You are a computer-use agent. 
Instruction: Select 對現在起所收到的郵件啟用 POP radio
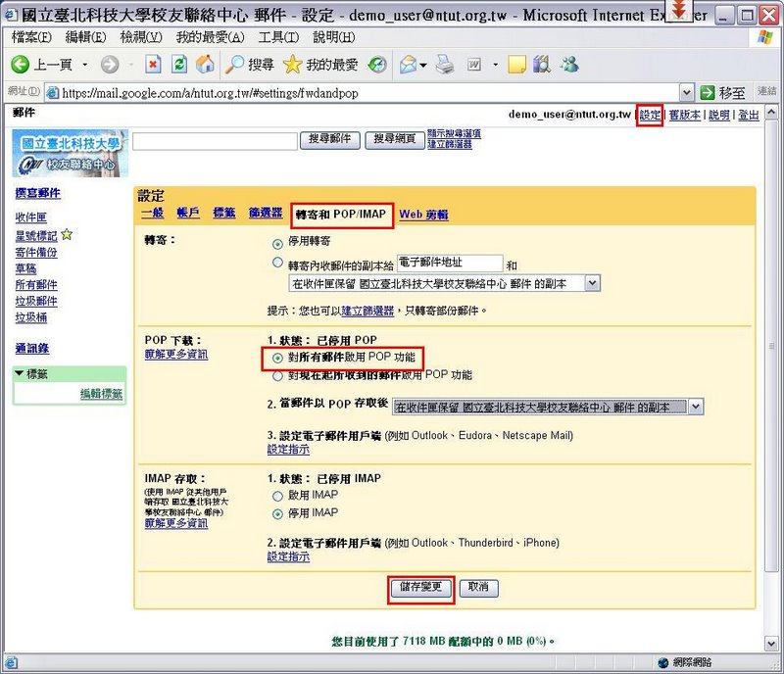[277, 376]
